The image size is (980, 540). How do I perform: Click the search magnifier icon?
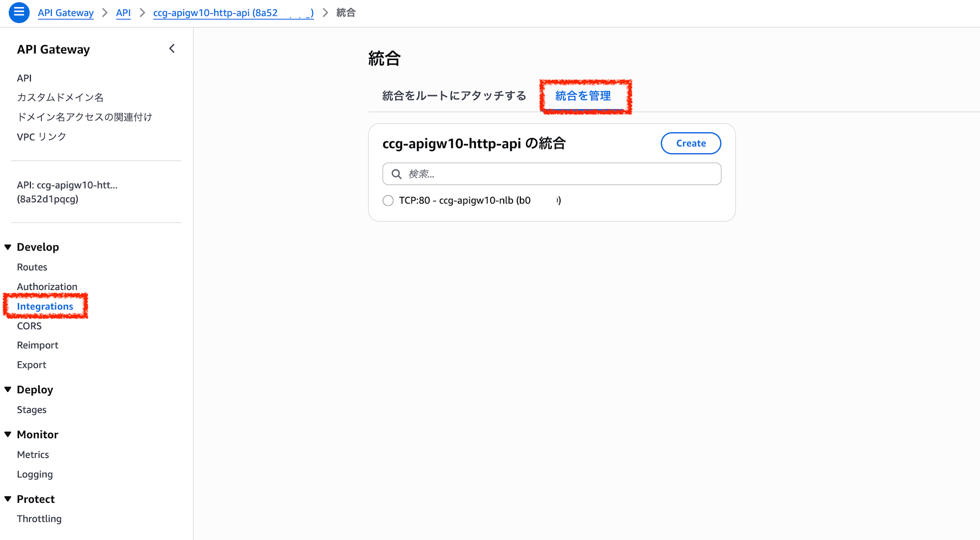point(396,174)
